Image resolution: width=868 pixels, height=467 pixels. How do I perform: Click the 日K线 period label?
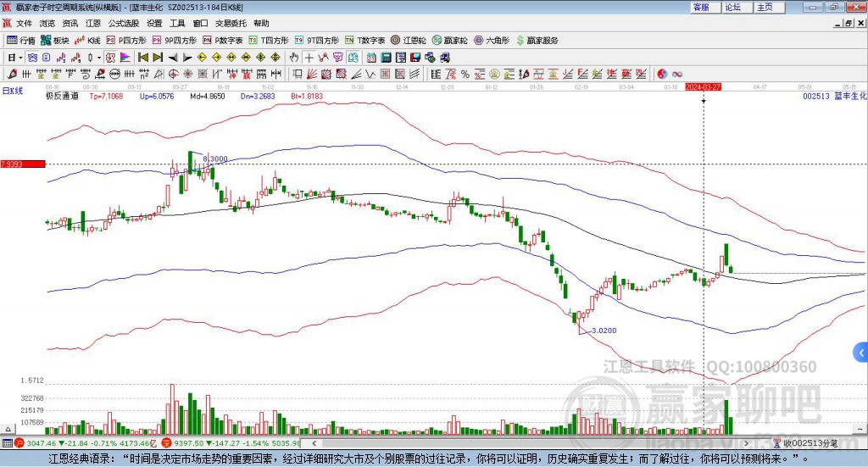(x=12, y=92)
